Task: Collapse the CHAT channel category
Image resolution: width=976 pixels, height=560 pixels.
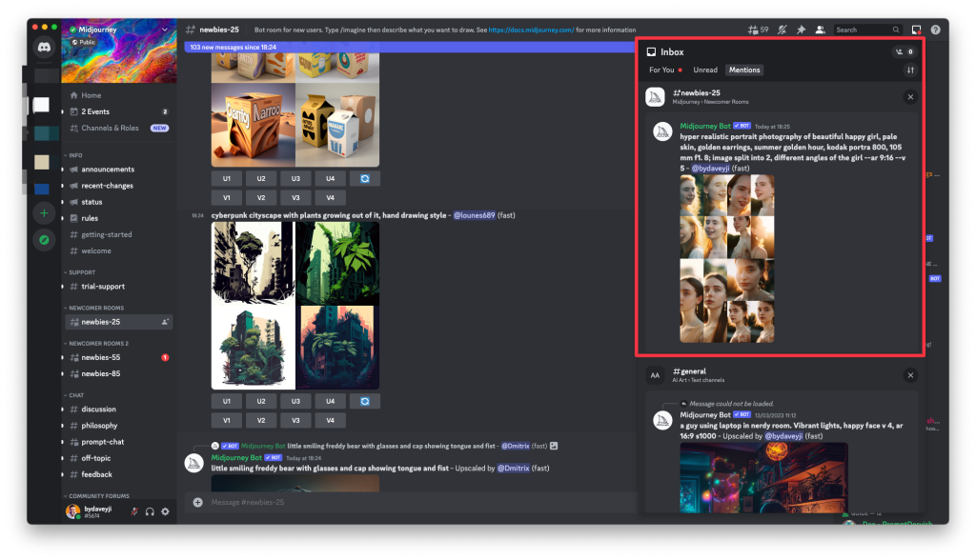Action: 74,395
